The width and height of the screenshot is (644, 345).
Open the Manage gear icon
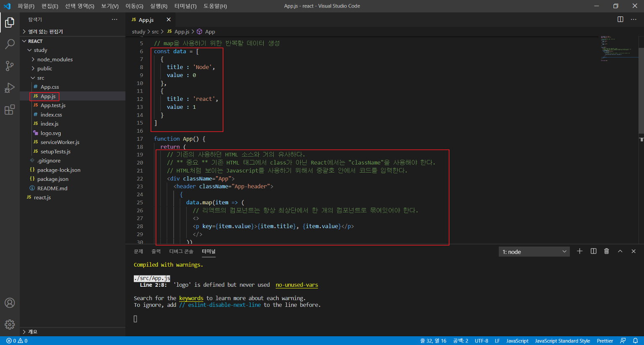tap(10, 324)
